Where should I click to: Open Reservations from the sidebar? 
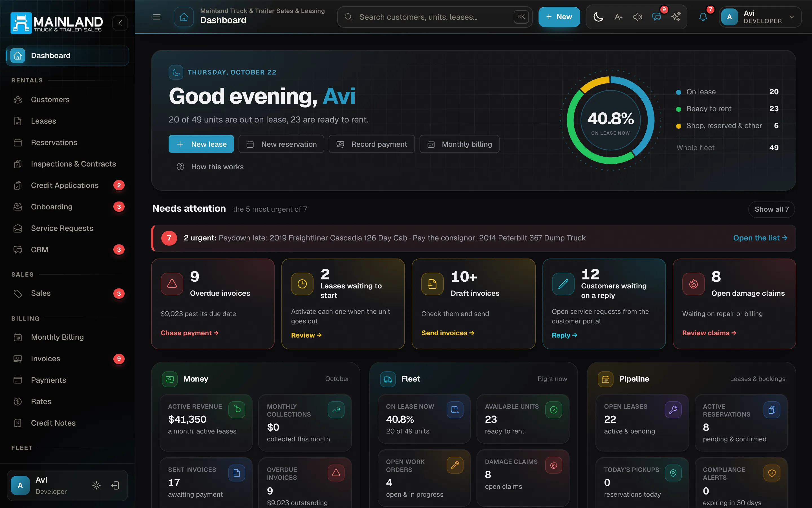67,143
